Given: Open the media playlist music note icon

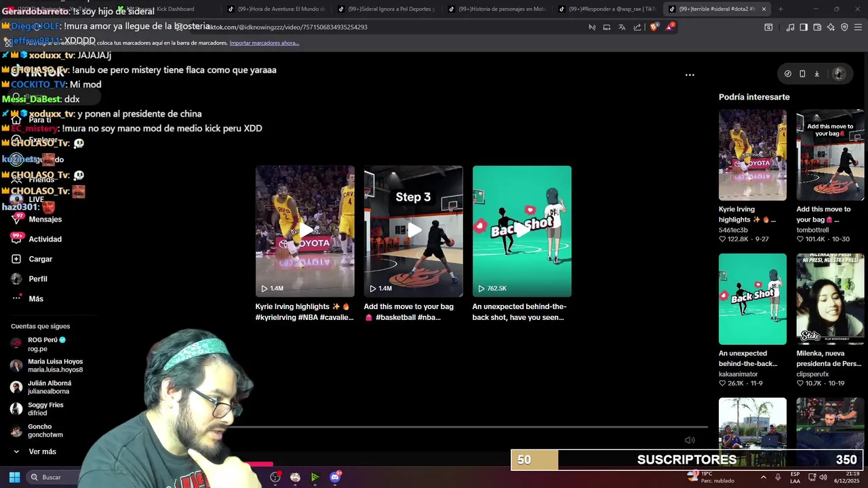Looking at the screenshot, I should coord(790,27).
